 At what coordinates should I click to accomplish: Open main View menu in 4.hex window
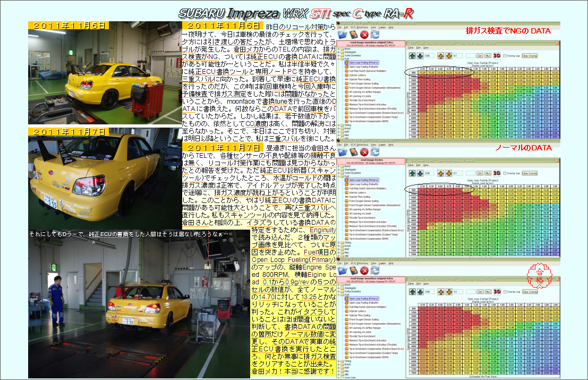click(x=373, y=263)
